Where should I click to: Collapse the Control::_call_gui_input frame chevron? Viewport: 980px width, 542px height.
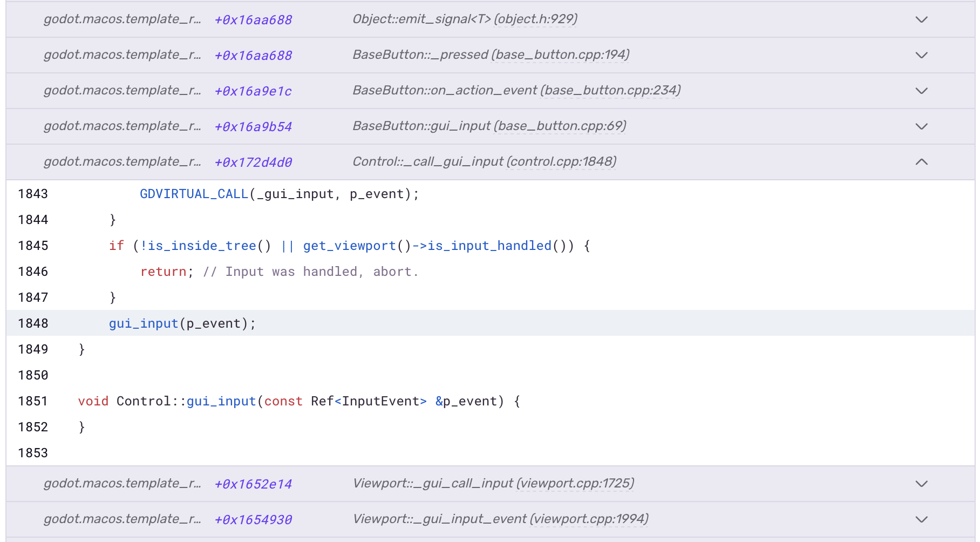[x=921, y=162]
